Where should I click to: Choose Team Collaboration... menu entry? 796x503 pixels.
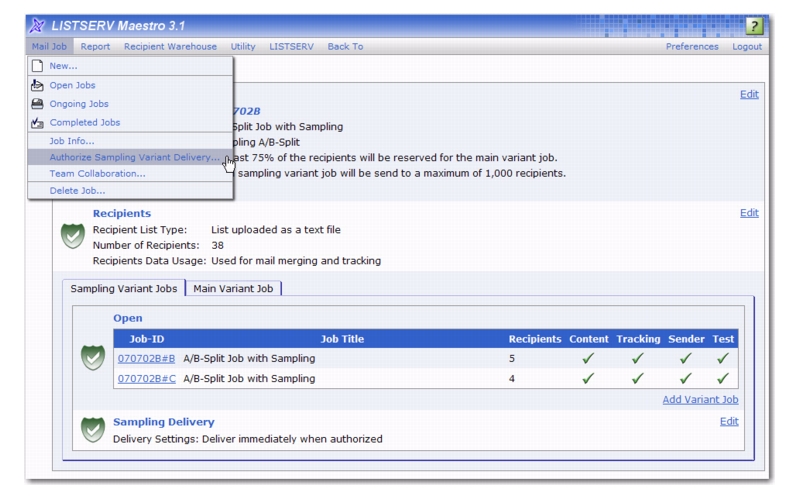pos(130,174)
